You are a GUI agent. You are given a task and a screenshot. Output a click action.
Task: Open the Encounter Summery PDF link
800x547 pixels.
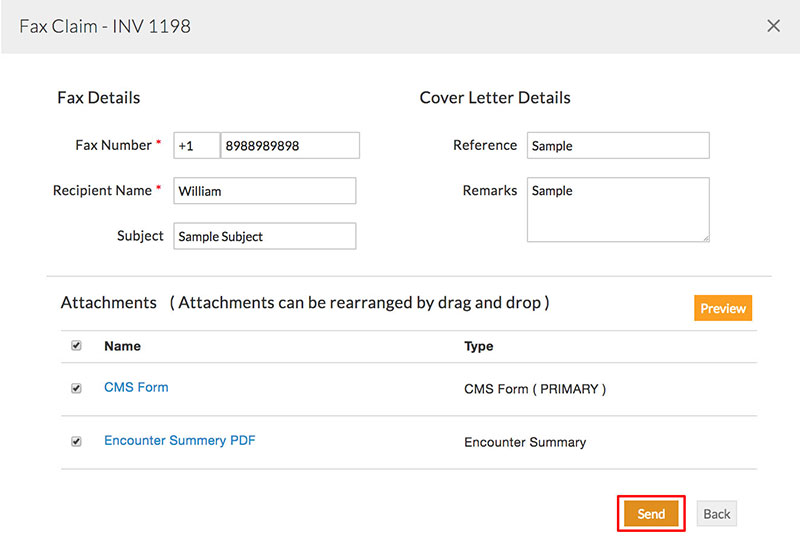coord(180,440)
